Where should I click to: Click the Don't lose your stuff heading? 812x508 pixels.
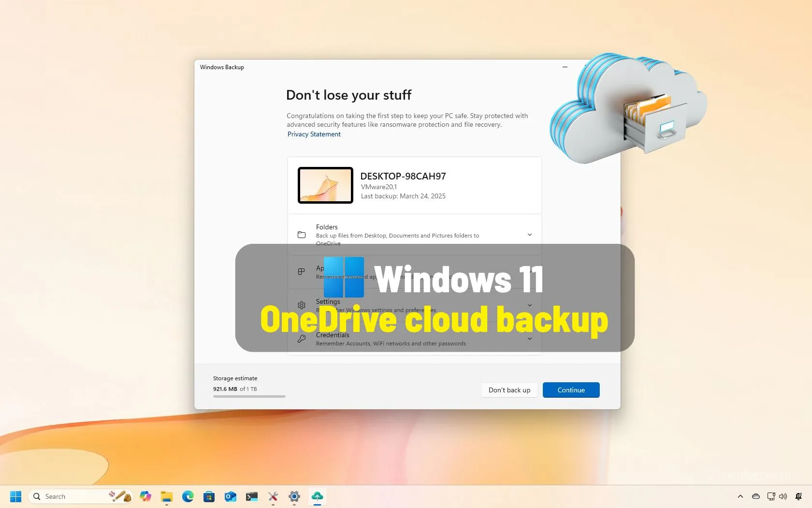(x=348, y=95)
